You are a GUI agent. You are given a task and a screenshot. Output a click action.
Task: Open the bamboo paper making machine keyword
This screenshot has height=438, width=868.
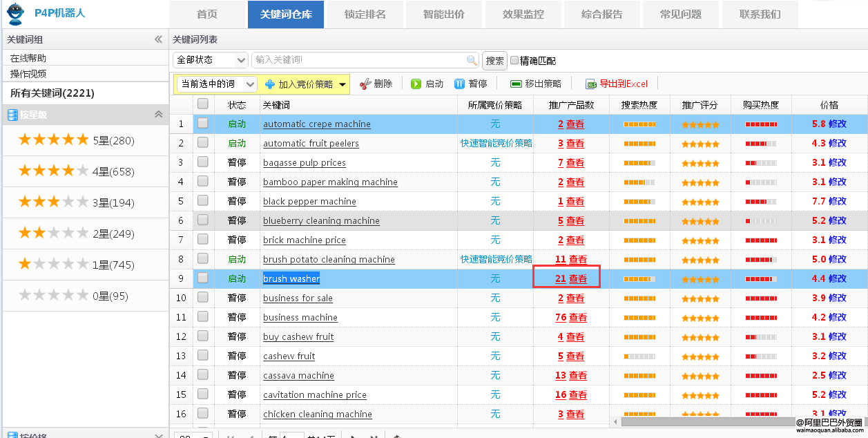(330, 182)
